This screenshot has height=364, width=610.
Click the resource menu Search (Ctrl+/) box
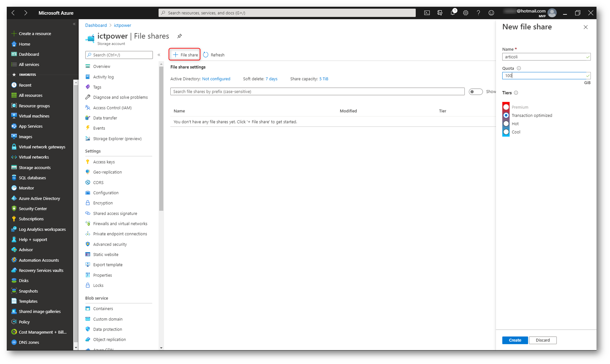119,55
